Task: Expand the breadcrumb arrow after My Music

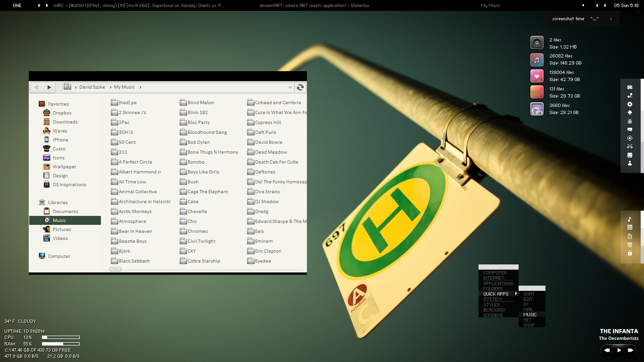Action: coord(140,87)
